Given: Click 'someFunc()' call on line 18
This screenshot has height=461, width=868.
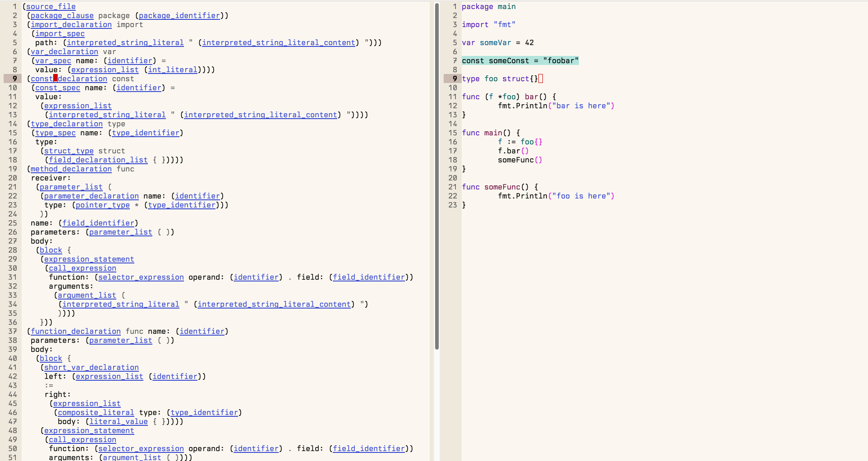Looking at the screenshot, I should [520, 160].
